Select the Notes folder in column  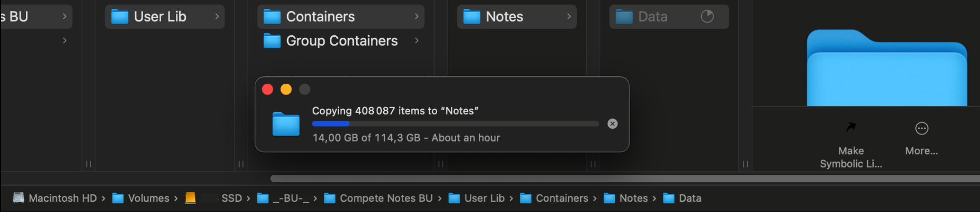[504, 17]
